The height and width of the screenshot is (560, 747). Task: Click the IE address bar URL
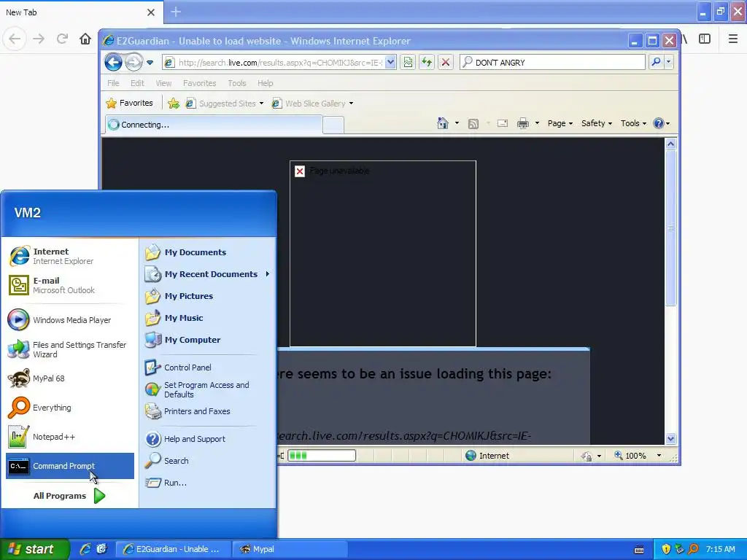(281, 63)
